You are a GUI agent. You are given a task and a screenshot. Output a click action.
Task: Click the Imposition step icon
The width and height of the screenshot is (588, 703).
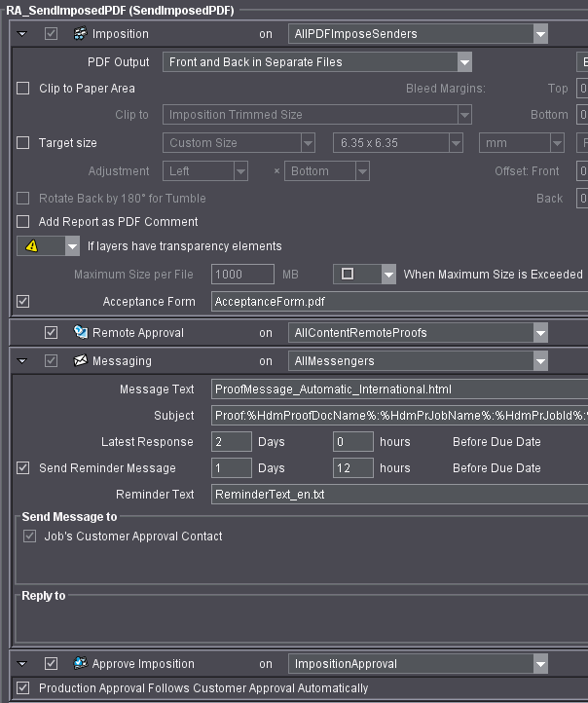coord(80,34)
